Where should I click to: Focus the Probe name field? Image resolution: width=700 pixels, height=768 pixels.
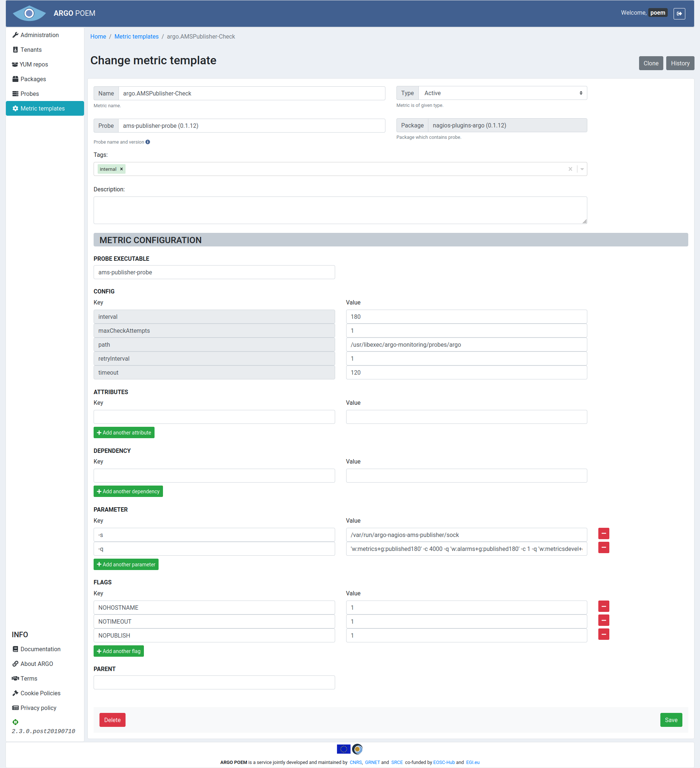tap(252, 126)
